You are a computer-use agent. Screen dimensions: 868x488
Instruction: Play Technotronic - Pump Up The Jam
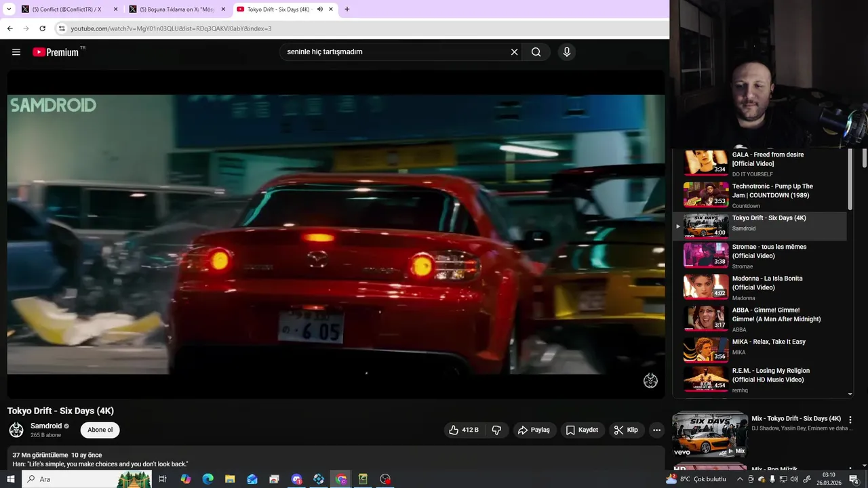tap(759, 195)
